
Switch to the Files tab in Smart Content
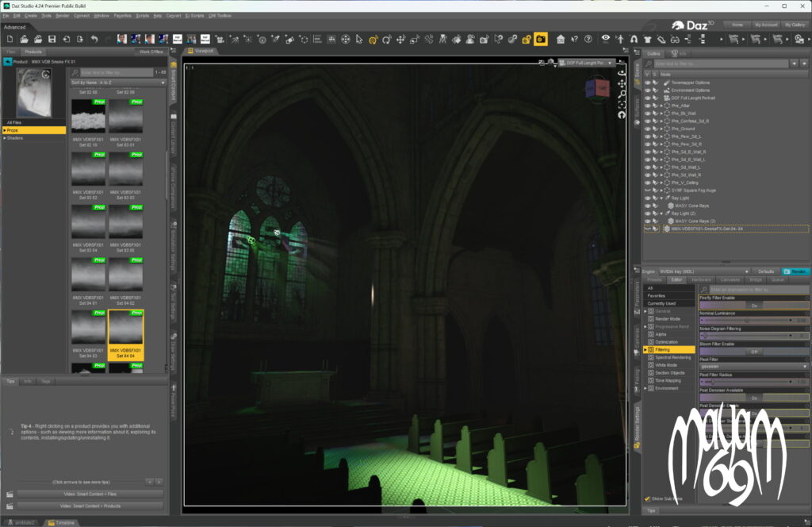coord(11,52)
